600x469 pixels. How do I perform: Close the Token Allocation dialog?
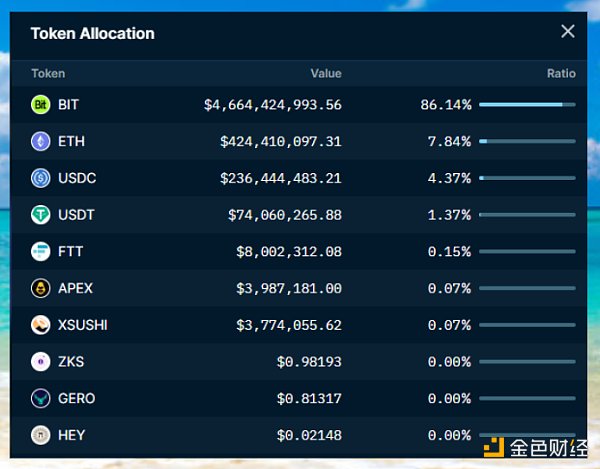click(568, 32)
